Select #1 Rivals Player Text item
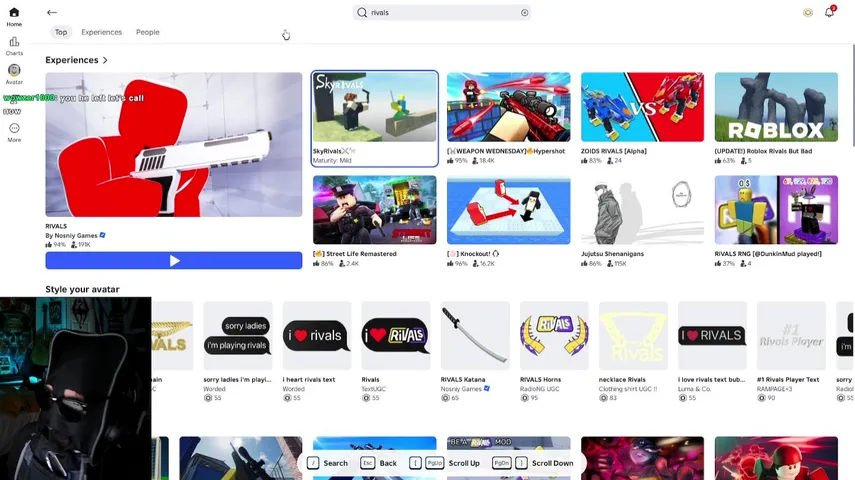 click(x=791, y=352)
